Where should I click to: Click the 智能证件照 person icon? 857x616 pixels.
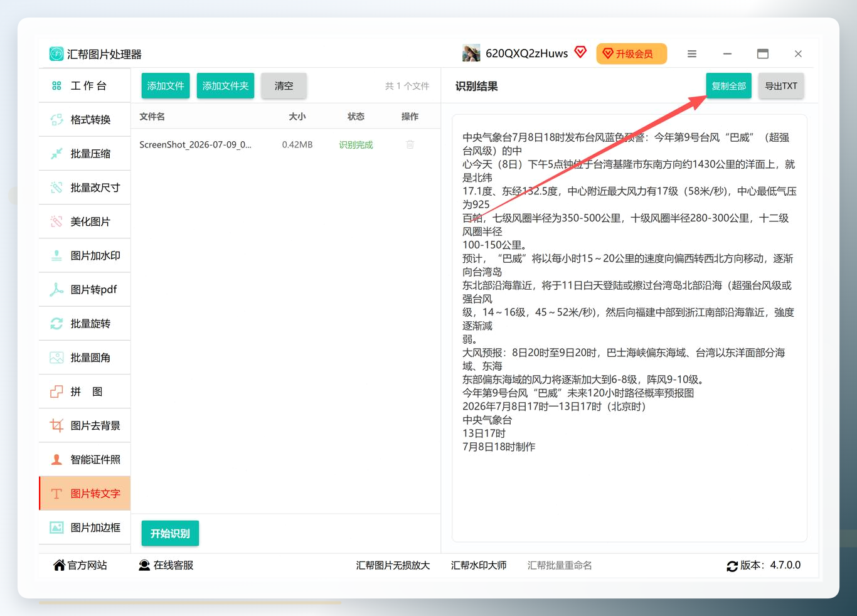point(56,460)
